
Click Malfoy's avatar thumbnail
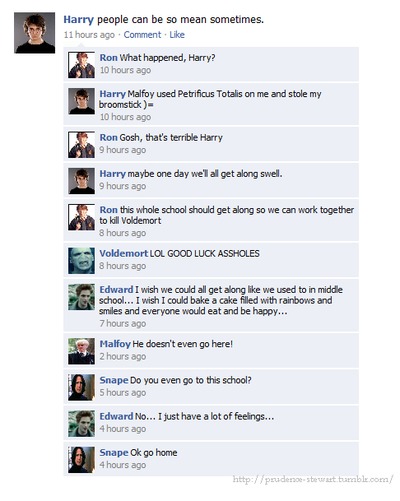(x=81, y=351)
